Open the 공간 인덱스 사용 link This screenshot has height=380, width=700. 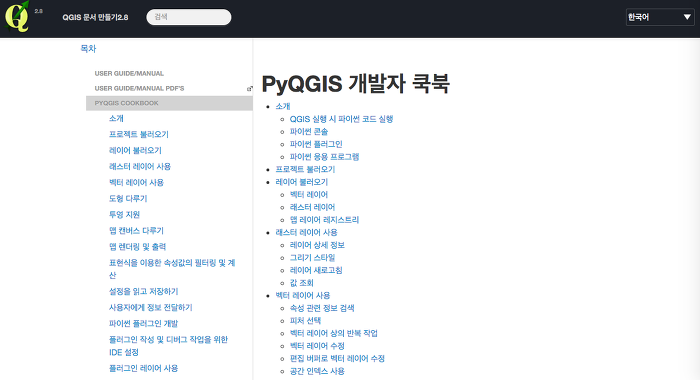(x=317, y=371)
